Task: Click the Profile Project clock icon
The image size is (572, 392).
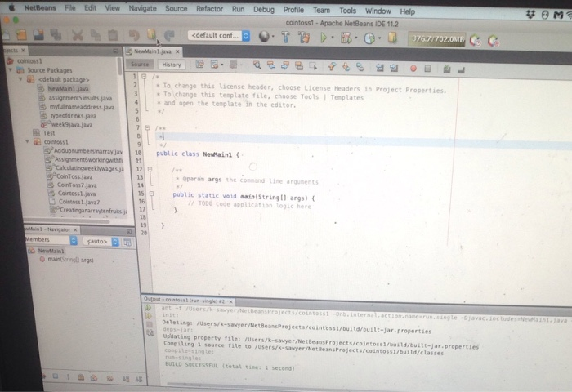Action: coord(369,38)
